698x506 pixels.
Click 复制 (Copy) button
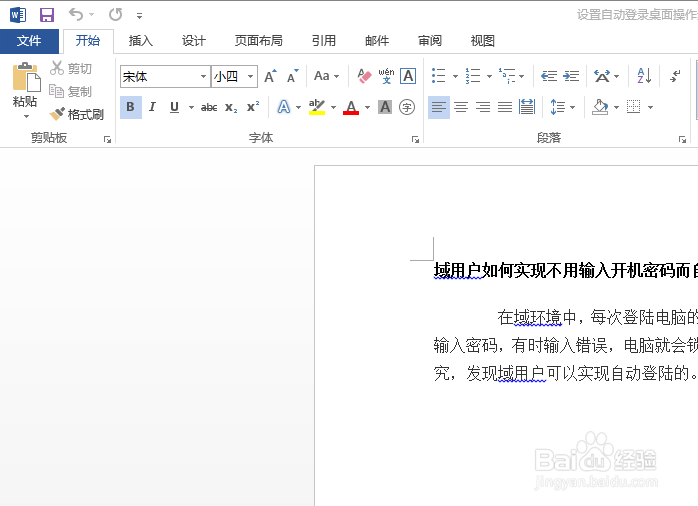pos(70,91)
